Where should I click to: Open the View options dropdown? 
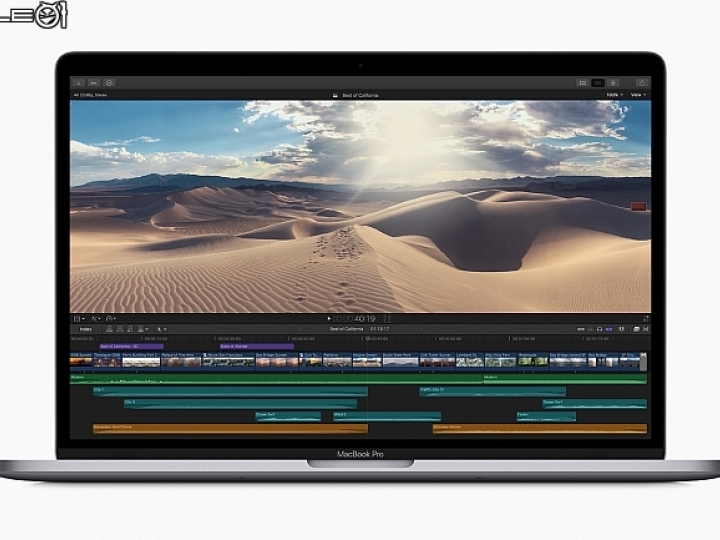pos(638,95)
